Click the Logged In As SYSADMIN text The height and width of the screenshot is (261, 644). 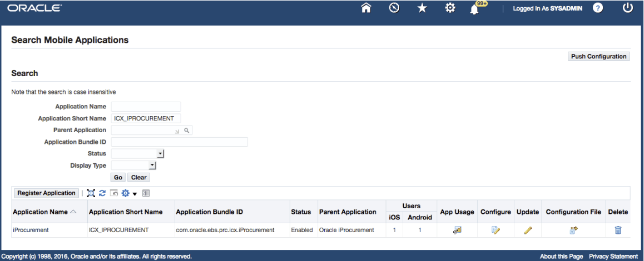(x=547, y=8)
